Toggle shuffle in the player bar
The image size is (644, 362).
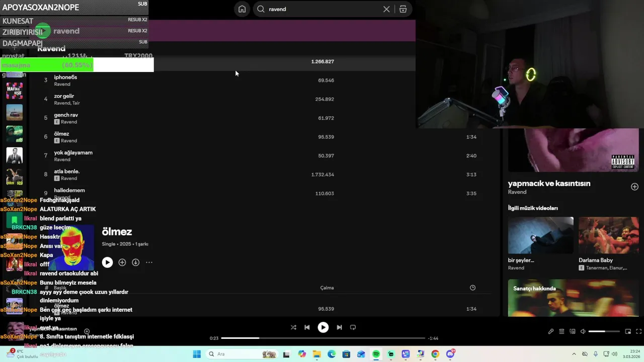click(293, 327)
